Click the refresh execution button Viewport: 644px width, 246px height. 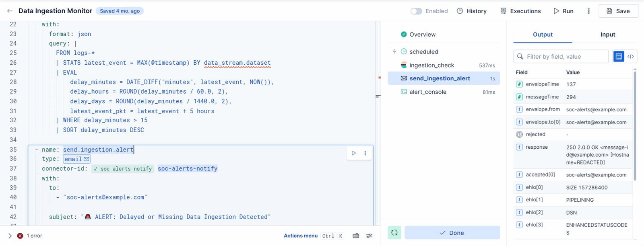pyautogui.click(x=394, y=233)
